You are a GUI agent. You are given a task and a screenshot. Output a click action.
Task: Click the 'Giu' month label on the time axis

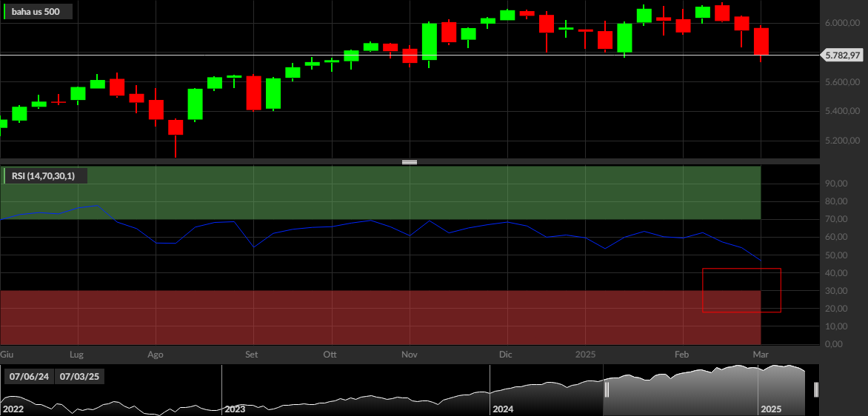(x=6, y=354)
